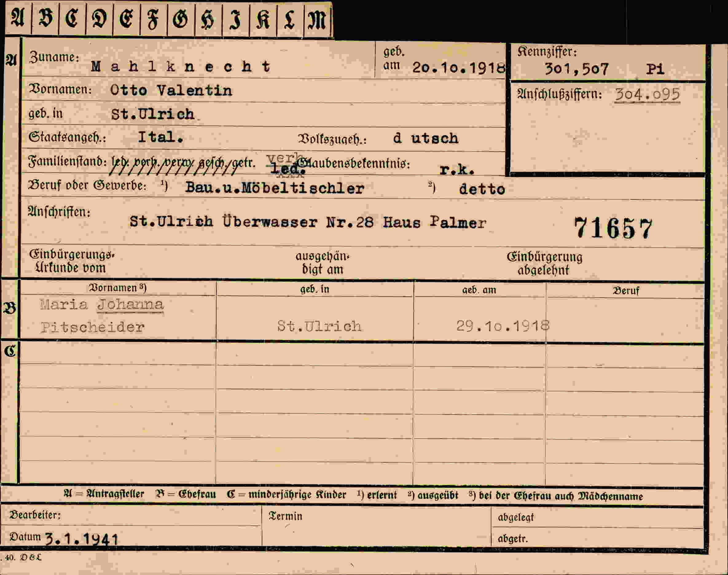This screenshot has height=575, width=728.
Task: Click legend text C = minderjährige Kinder
Action: click(x=286, y=495)
